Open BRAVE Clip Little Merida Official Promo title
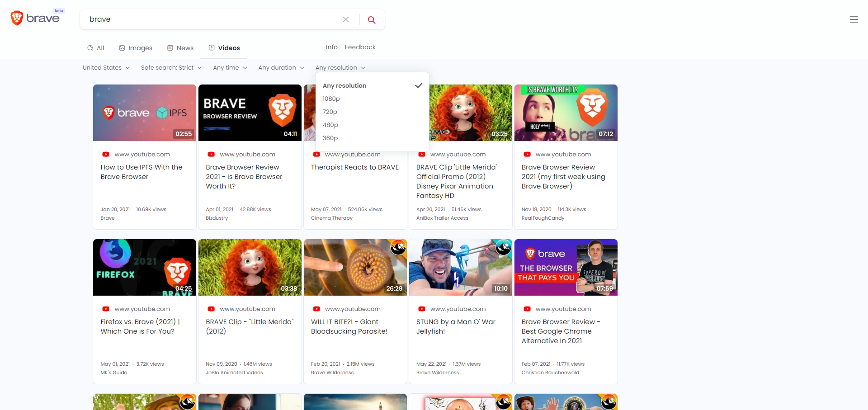 coord(457,181)
